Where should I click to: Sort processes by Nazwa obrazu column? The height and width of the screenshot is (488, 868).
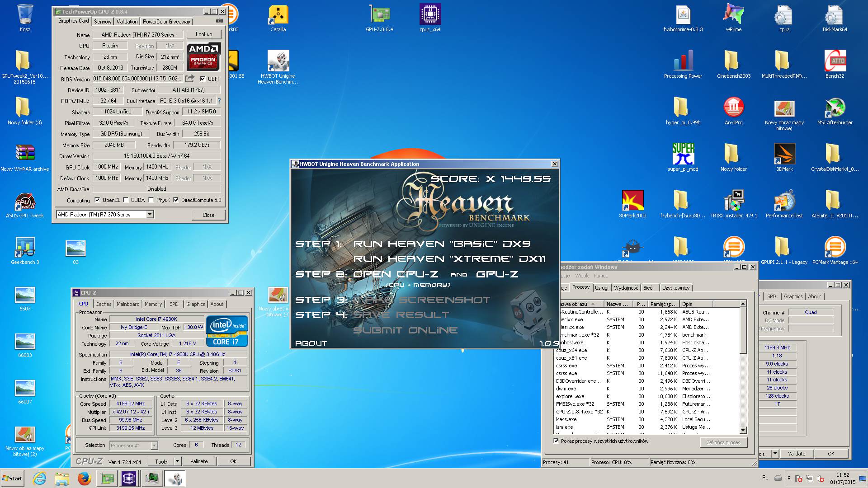pos(580,304)
